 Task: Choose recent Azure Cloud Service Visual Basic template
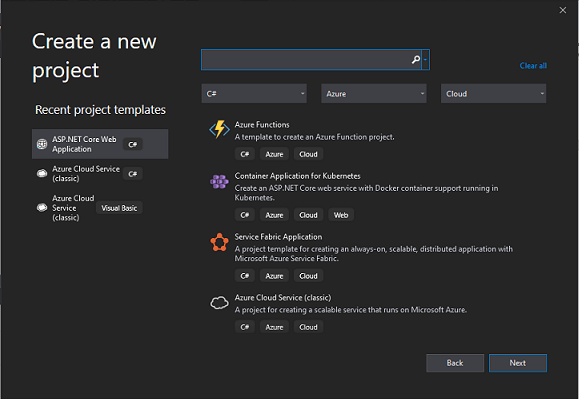100,208
